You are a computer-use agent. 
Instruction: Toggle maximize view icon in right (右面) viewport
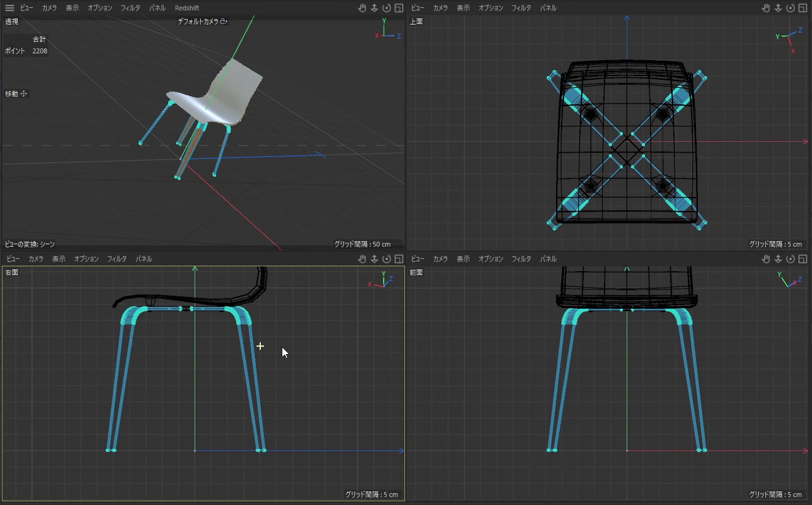(x=398, y=259)
